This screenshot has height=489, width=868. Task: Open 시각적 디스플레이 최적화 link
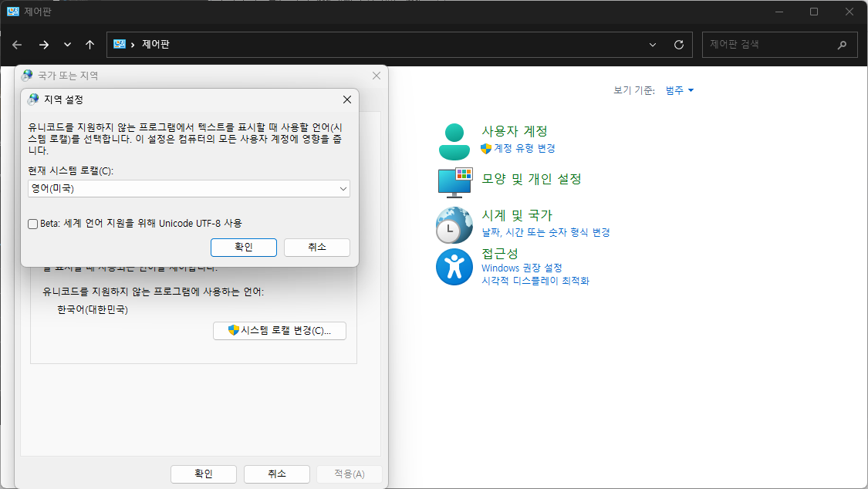535,281
